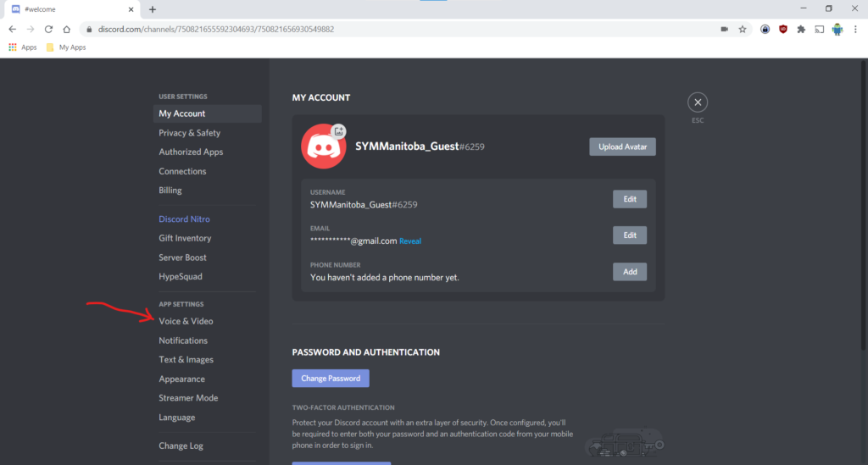Click "You haven't added a phone number yet."
The image size is (868, 465).
click(385, 278)
